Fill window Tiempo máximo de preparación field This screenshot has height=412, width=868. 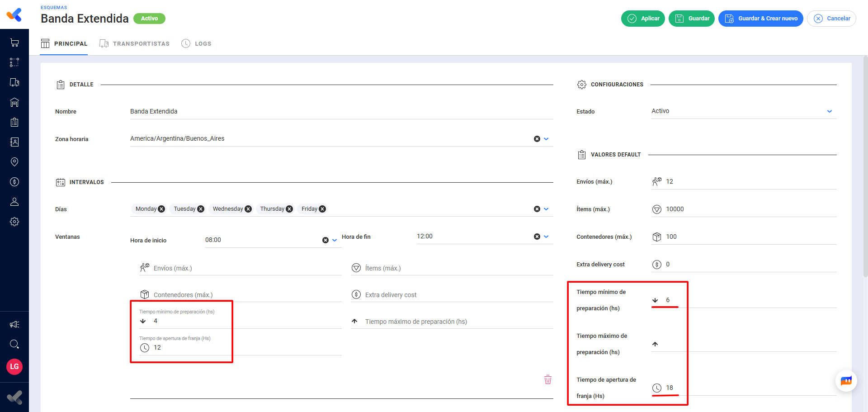tap(452, 322)
